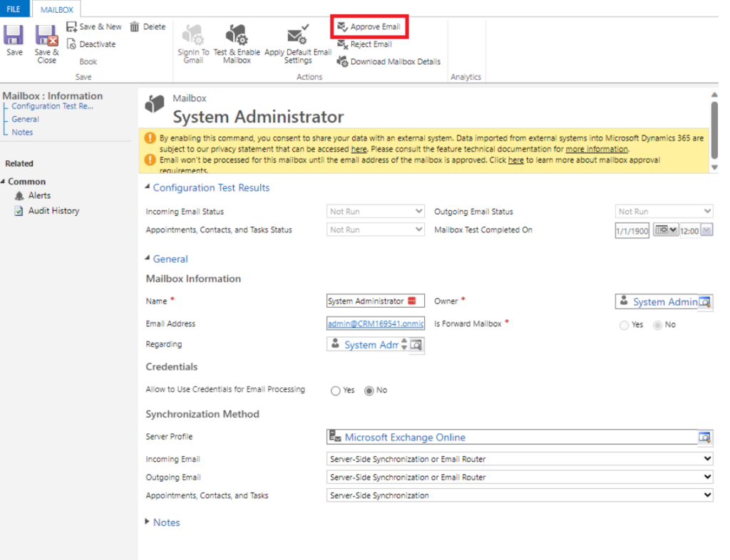Apply Default Email Settings from the ribbon
The height and width of the screenshot is (560, 730).
[297, 41]
